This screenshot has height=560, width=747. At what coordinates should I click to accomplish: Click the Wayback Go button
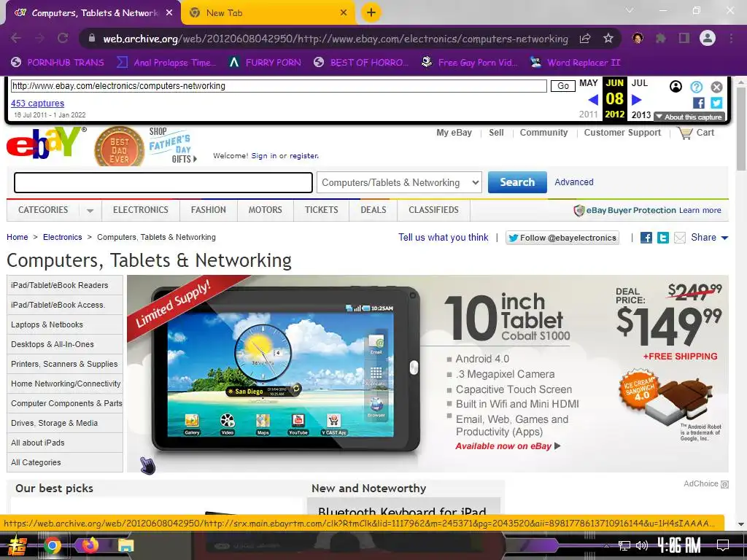click(x=563, y=86)
